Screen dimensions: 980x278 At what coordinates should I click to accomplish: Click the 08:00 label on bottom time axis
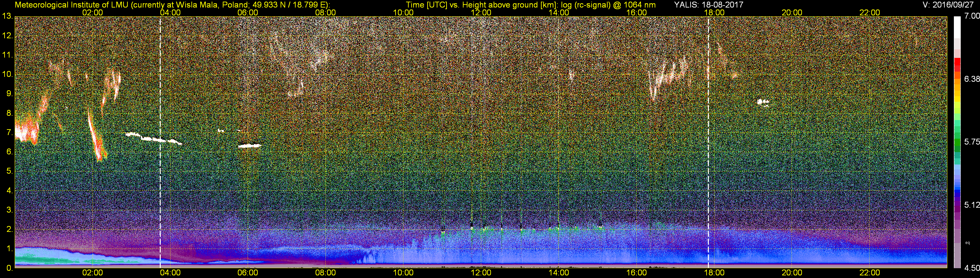pyautogui.click(x=325, y=273)
